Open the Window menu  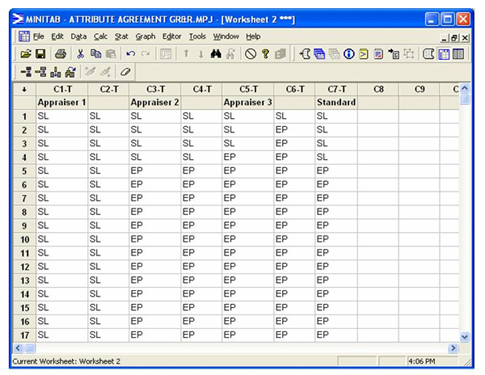226,36
